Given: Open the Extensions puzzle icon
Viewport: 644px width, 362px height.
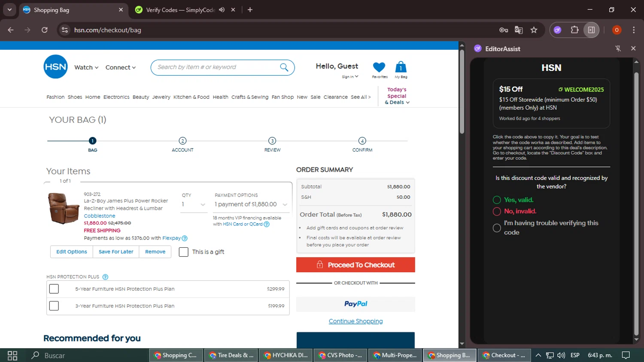Looking at the screenshot, I should point(574,30).
